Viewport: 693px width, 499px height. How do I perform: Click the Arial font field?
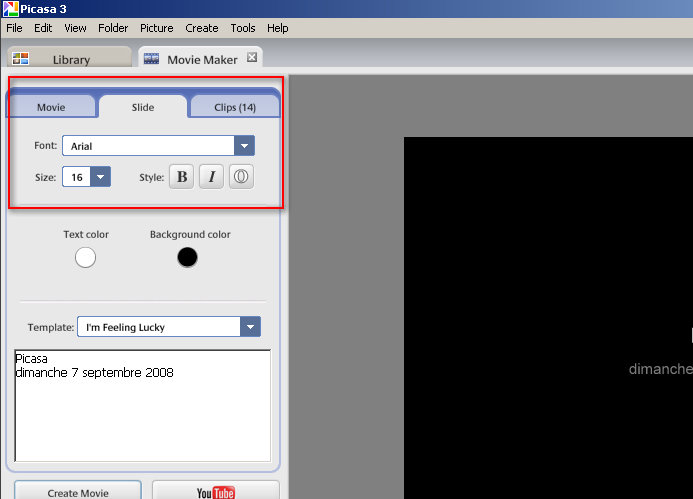tap(148, 146)
